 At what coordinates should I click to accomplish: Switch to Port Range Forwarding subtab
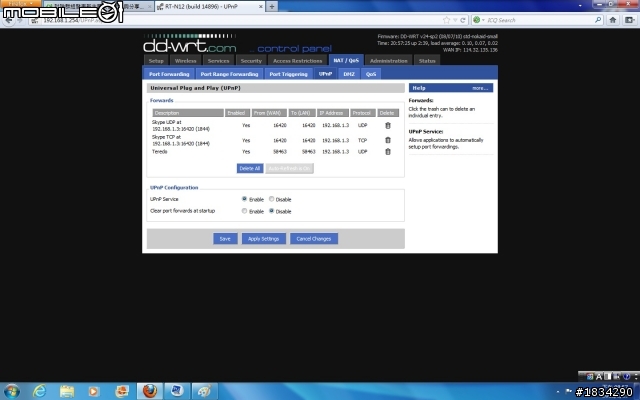tap(229, 74)
